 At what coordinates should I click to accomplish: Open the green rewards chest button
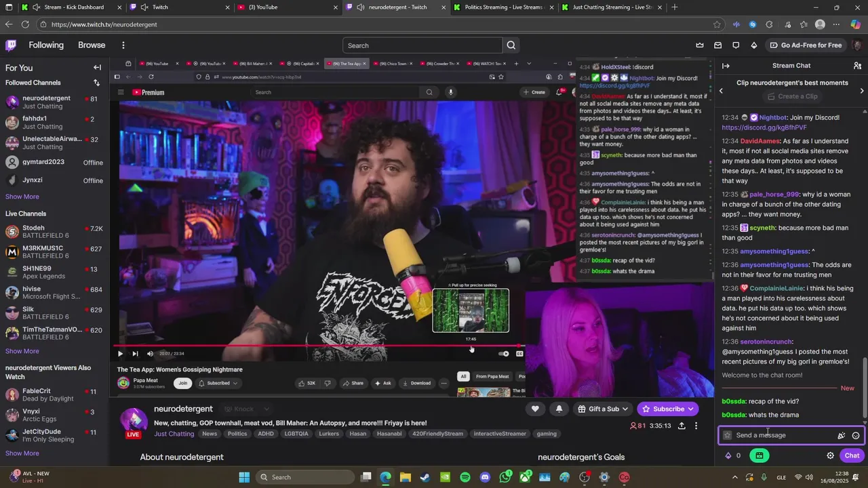(759, 455)
